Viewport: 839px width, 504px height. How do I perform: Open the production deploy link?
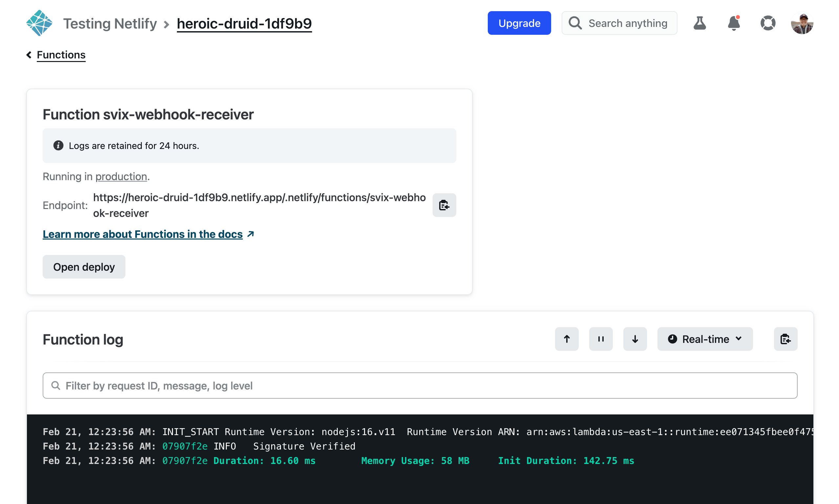(121, 177)
